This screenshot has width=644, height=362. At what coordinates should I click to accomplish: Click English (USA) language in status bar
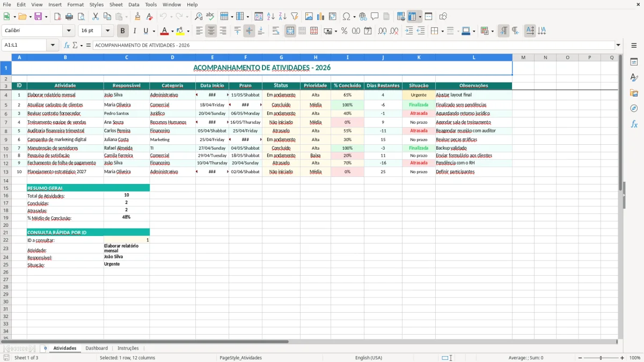(x=369, y=358)
